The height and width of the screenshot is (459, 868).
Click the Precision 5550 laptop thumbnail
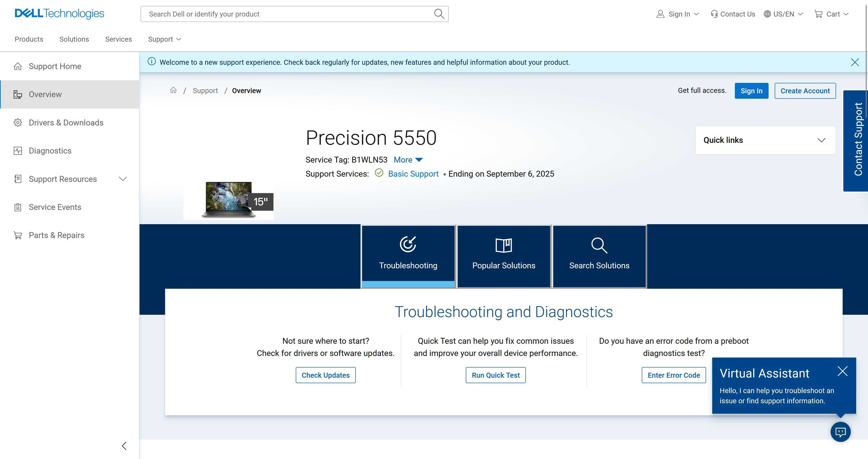click(228, 200)
